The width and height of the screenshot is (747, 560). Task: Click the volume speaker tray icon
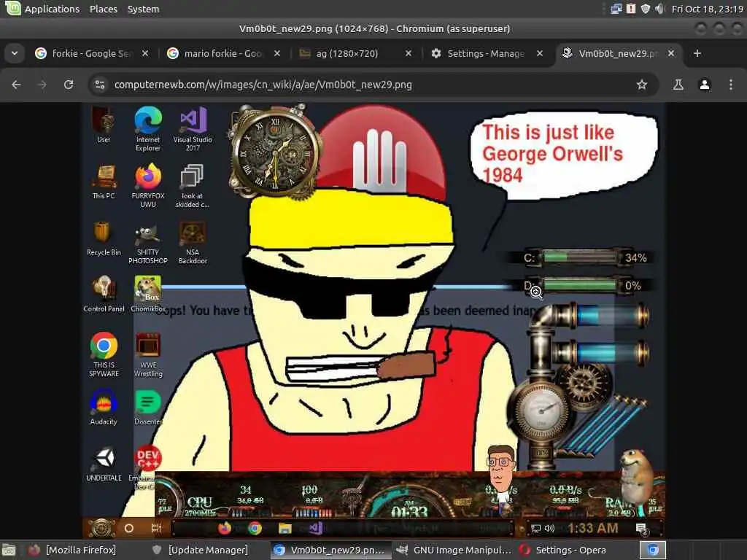659,9
